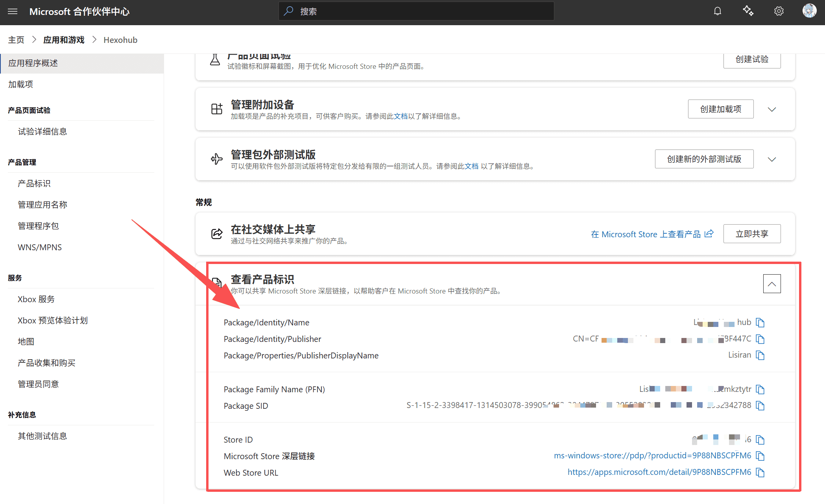
Task: Copy the Package Family Name value
Action: (x=760, y=390)
